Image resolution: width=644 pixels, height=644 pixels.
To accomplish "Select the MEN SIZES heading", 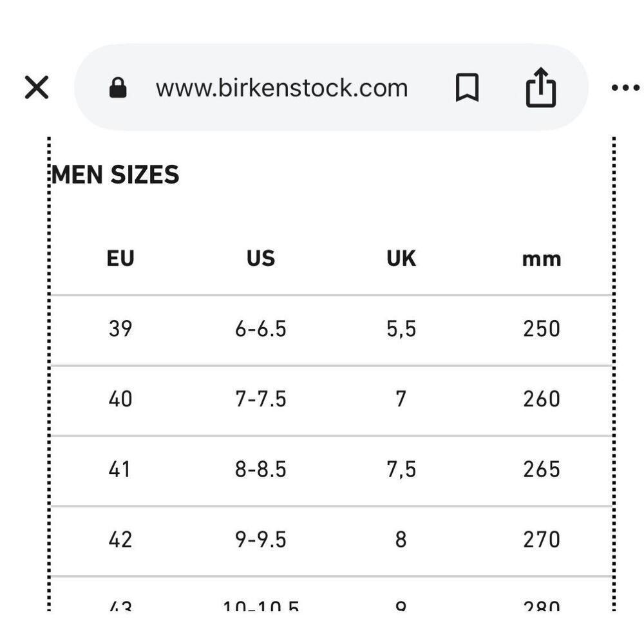I will (x=115, y=175).
